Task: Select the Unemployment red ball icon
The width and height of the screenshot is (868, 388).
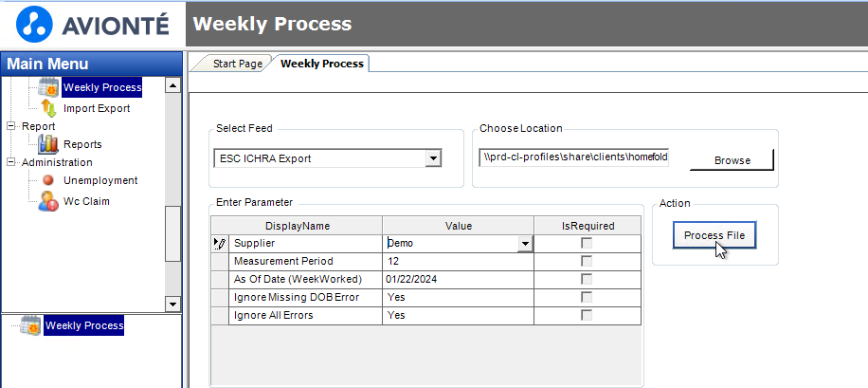Action: pos(48,180)
